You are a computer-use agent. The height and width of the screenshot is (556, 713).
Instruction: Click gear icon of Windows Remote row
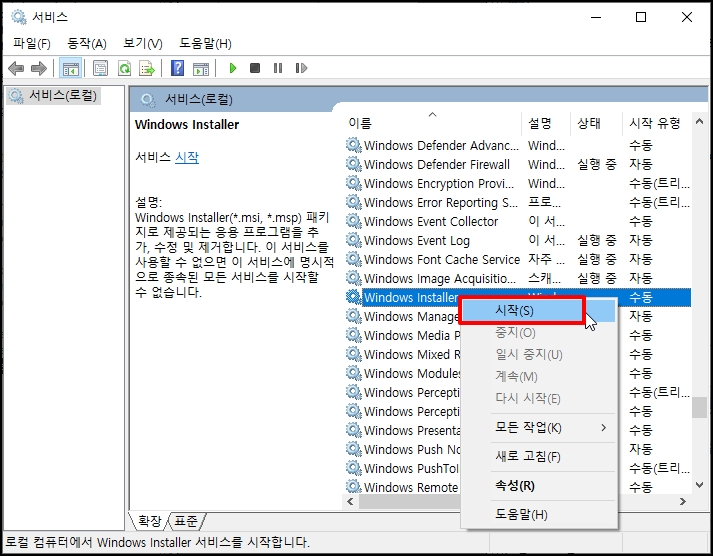coord(353,486)
